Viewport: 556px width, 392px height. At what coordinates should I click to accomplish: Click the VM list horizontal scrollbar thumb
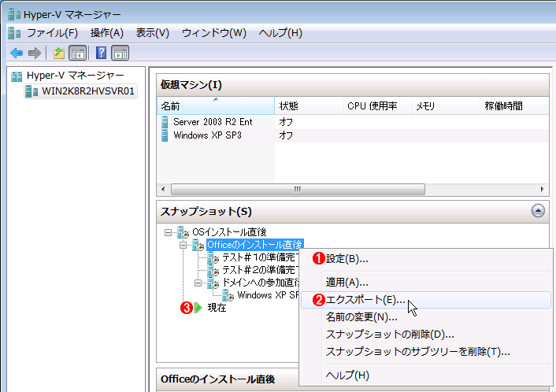click(x=298, y=189)
